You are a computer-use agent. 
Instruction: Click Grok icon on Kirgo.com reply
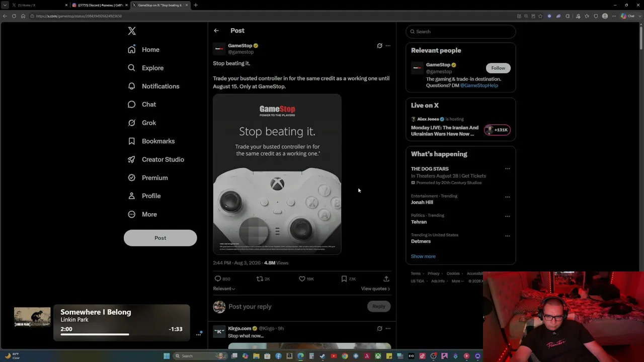coord(379,328)
